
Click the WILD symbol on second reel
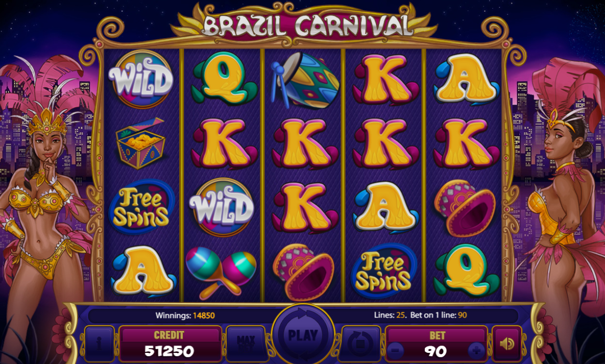pyautogui.click(x=221, y=207)
